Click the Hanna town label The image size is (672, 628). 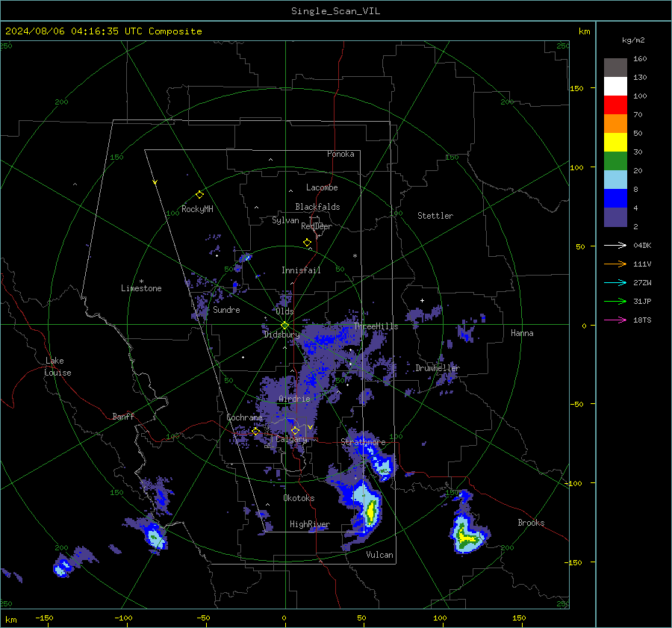(x=522, y=333)
